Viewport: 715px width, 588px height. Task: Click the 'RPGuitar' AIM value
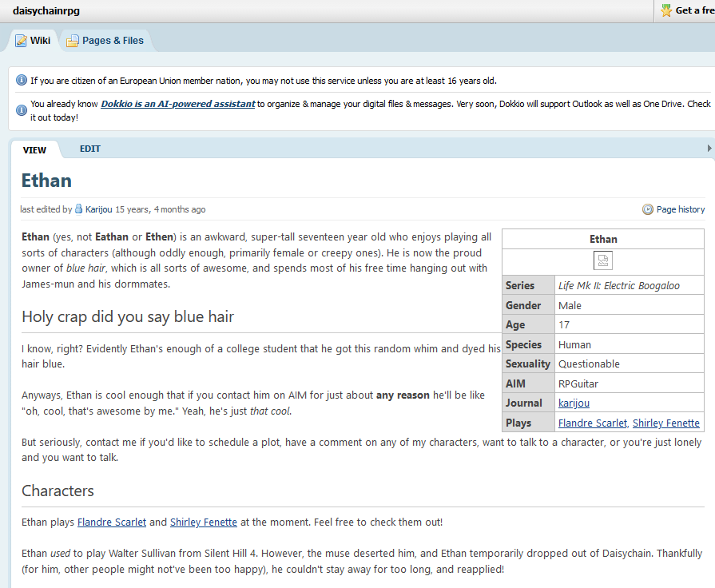click(578, 384)
